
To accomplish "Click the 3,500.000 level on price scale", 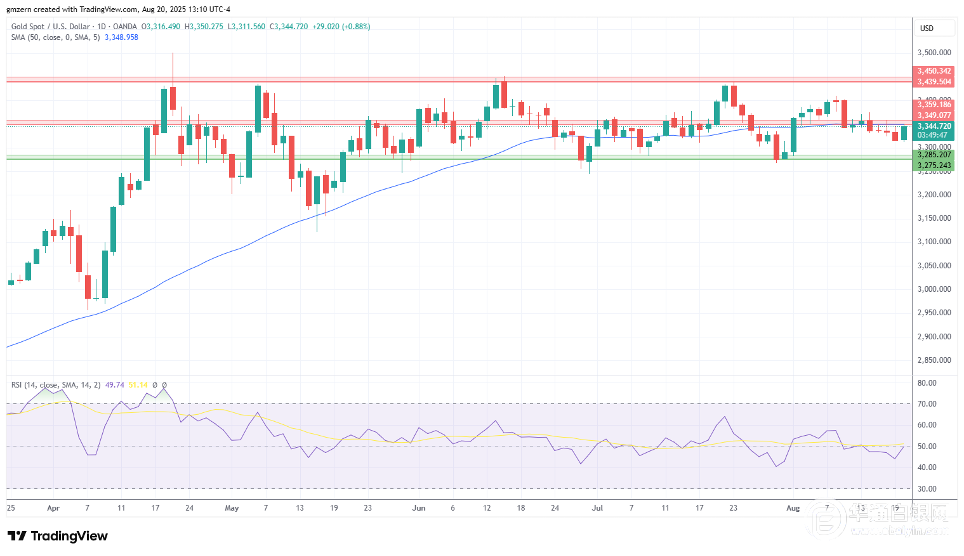I will pyautogui.click(x=934, y=53).
